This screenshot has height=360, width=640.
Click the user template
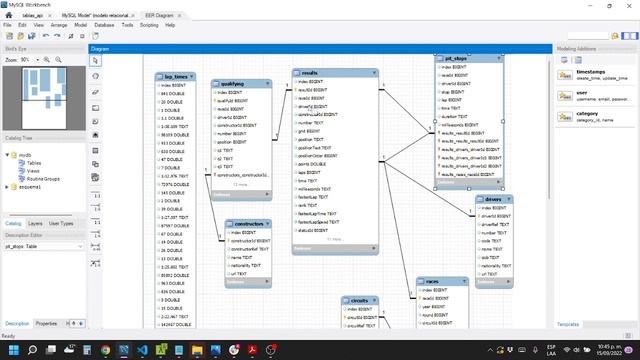[595, 96]
